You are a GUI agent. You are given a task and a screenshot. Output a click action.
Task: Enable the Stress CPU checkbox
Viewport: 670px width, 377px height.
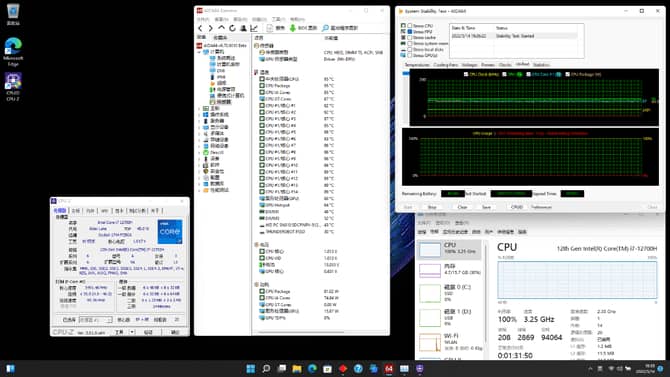pos(410,26)
